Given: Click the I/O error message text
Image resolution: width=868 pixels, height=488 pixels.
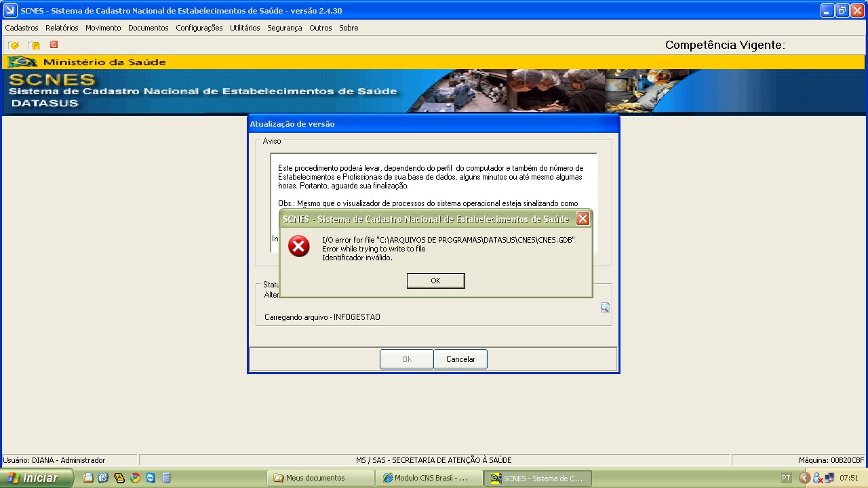Looking at the screenshot, I should click(x=448, y=249).
